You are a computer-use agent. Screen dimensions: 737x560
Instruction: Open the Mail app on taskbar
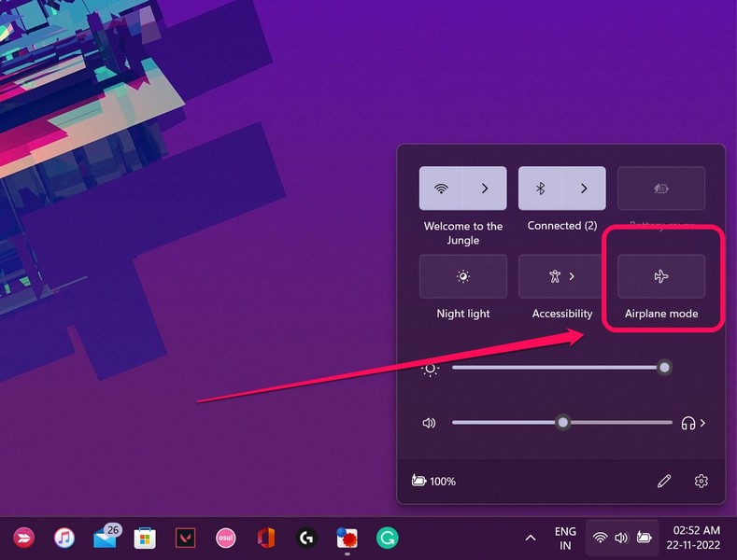pyautogui.click(x=105, y=538)
